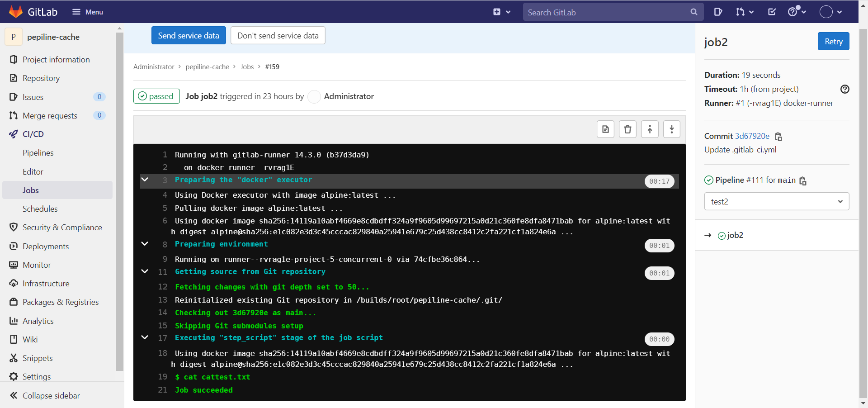Viewport: 868px width, 408px height.
Task: Collapse Getting source from Git repository section
Action: coord(145,271)
